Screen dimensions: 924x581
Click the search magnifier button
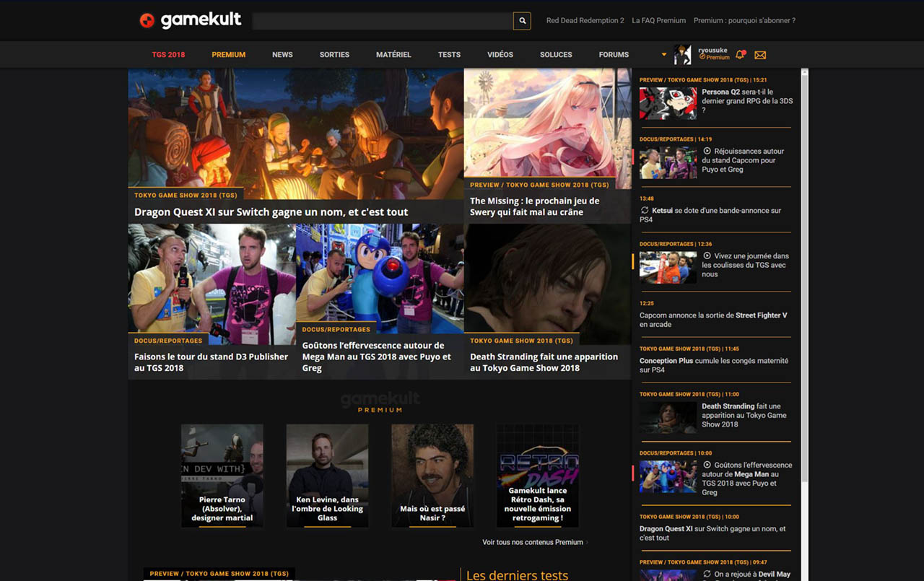click(522, 21)
